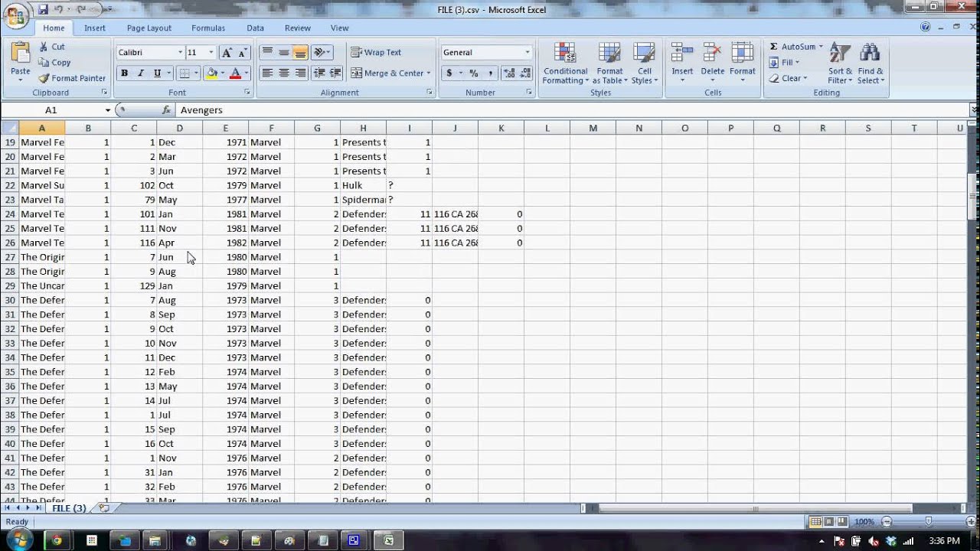Decrease decimal places
The height and width of the screenshot is (551, 980).
click(525, 73)
